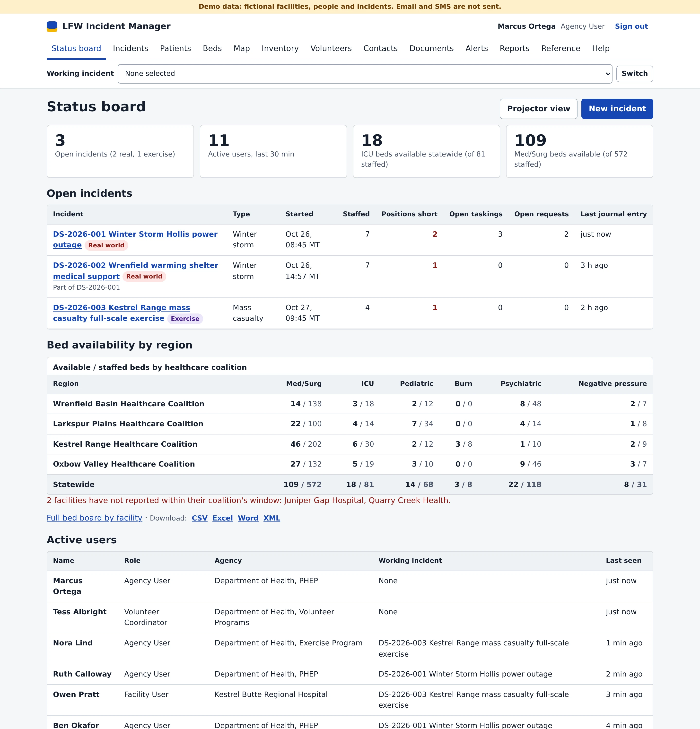The height and width of the screenshot is (729, 700).
Task: Open the Reports tab
Action: [514, 48]
